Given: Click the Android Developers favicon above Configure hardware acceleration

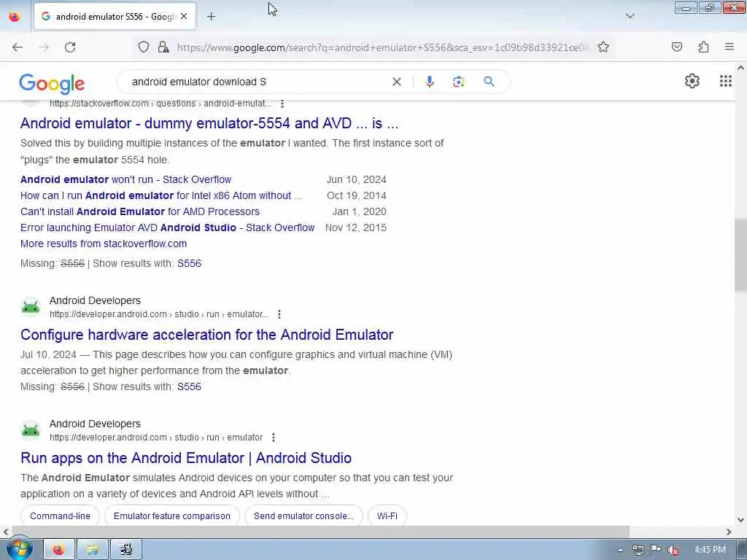Looking at the screenshot, I should (31, 307).
